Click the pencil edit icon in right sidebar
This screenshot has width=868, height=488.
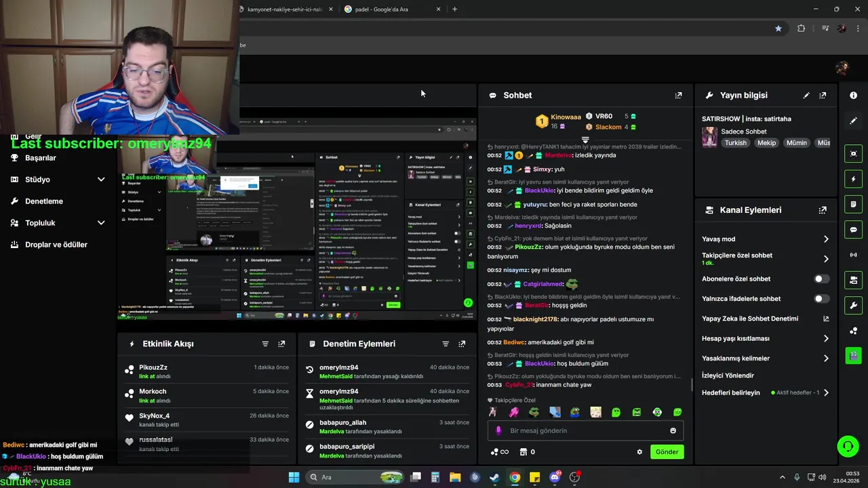(x=853, y=121)
